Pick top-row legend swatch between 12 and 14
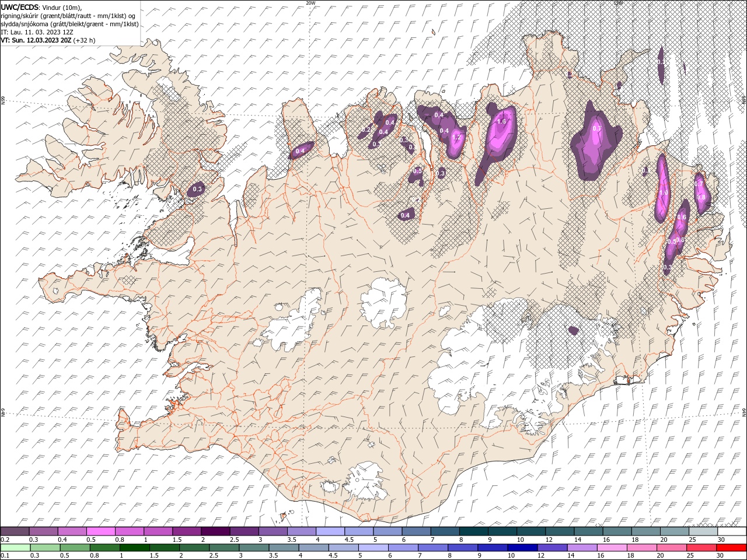Screen dimensions: 747x560 pyautogui.click(x=559, y=531)
